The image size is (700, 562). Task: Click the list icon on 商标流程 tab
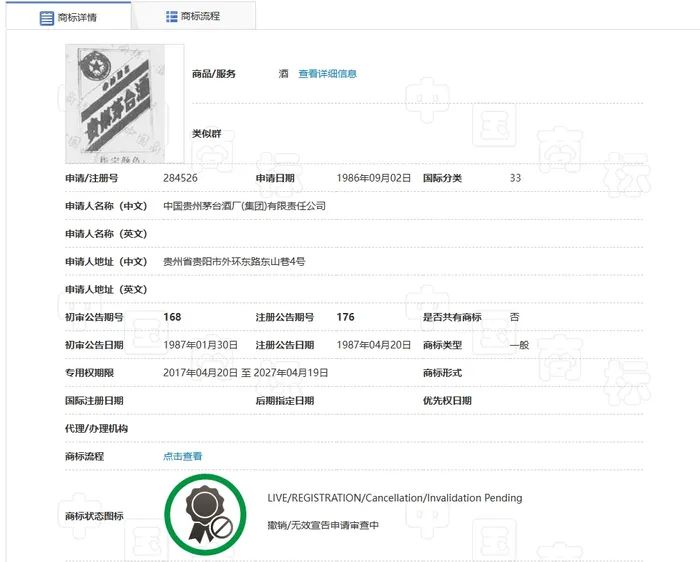(x=171, y=17)
